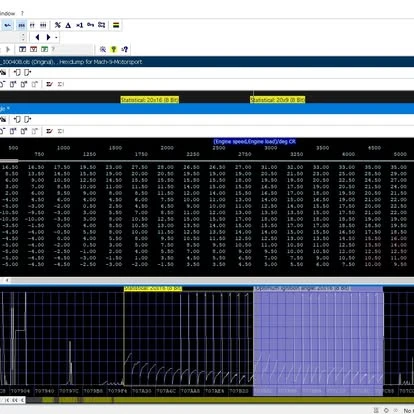The height and width of the screenshot is (414, 414).
Task: Click the grayed-out page icon in the Hexdump lower toolbar
Action: (x=35, y=84)
